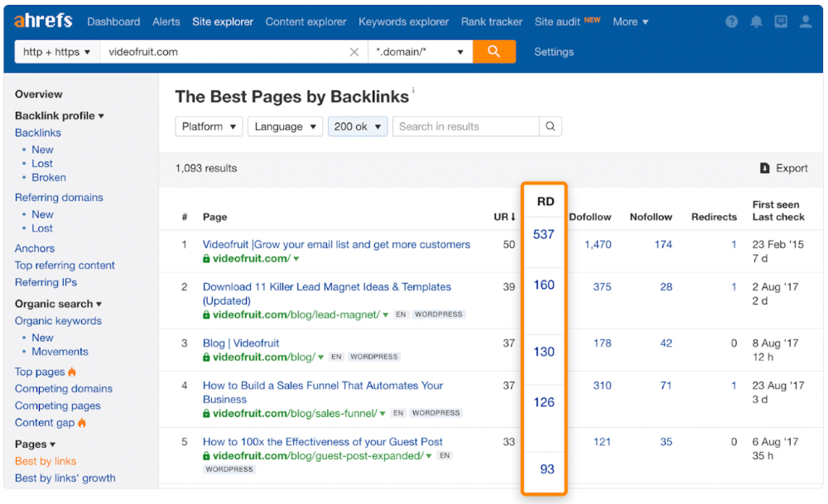The height and width of the screenshot is (504, 828).
Task: Open Settings next to the search bar
Action: [553, 51]
